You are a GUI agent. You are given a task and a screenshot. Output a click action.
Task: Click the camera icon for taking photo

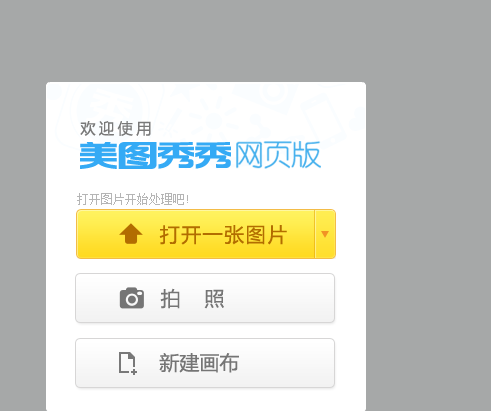click(132, 298)
